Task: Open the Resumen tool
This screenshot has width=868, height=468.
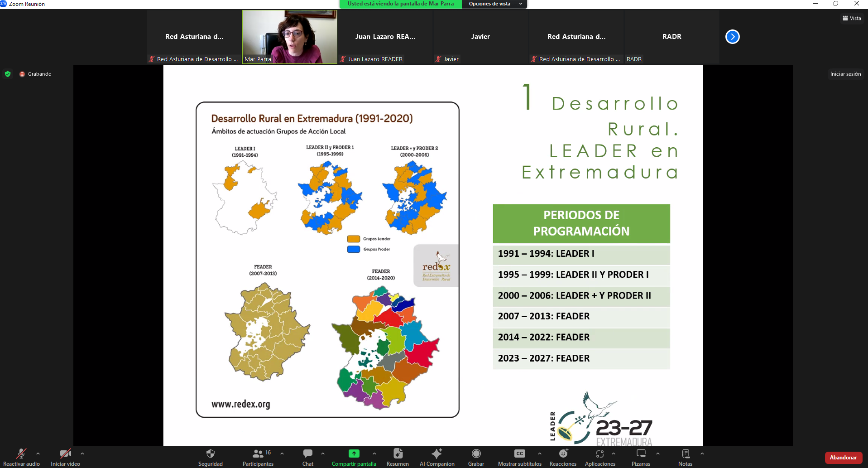Action: pos(398,457)
